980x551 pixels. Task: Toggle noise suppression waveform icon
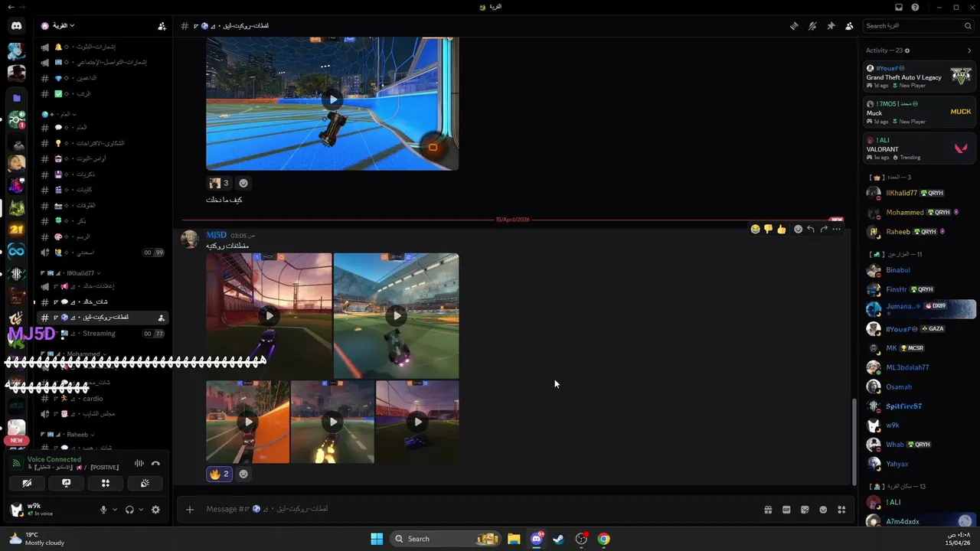click(x=139, y=463)
